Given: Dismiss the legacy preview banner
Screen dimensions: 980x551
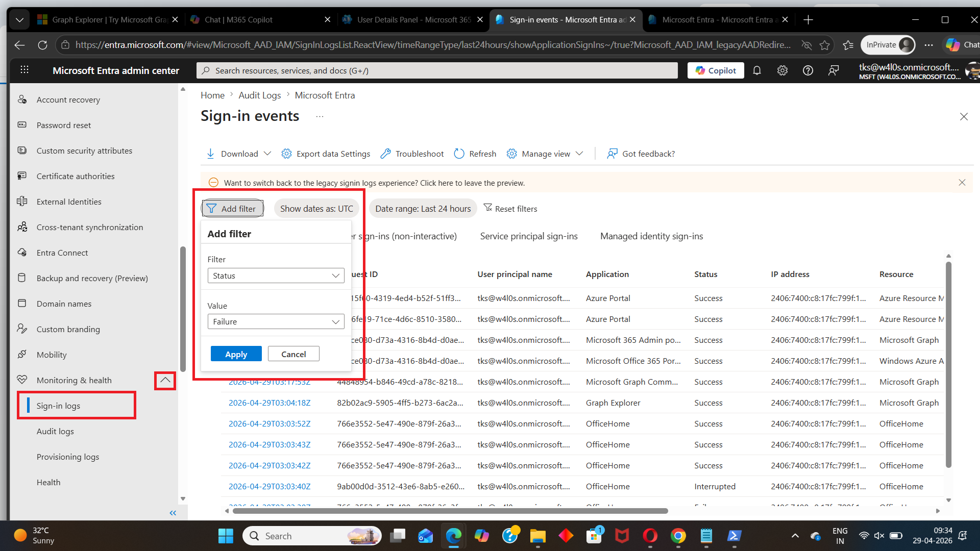Looking at the screenshot, I should (x=962, y=183).
